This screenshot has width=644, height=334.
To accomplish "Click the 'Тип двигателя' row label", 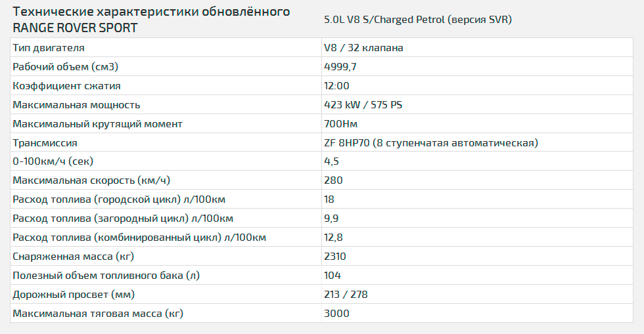I will [49, 48].
